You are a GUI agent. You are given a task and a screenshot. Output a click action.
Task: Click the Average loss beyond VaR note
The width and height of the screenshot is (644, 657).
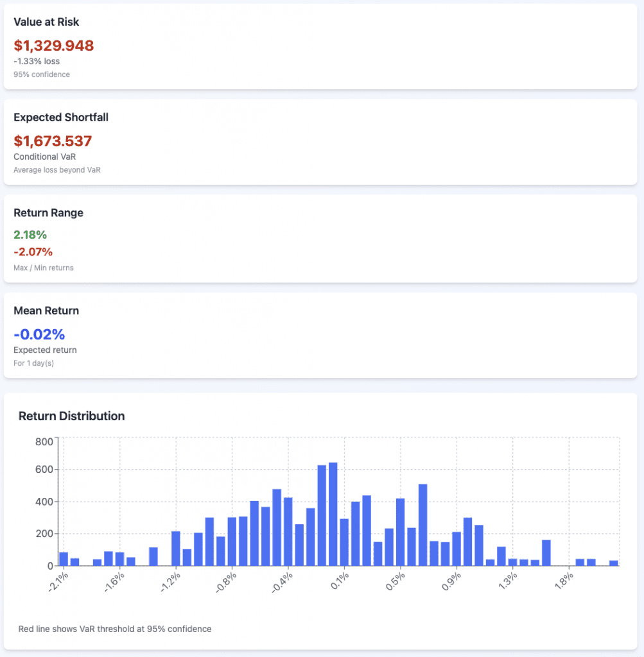click(57, 170)
